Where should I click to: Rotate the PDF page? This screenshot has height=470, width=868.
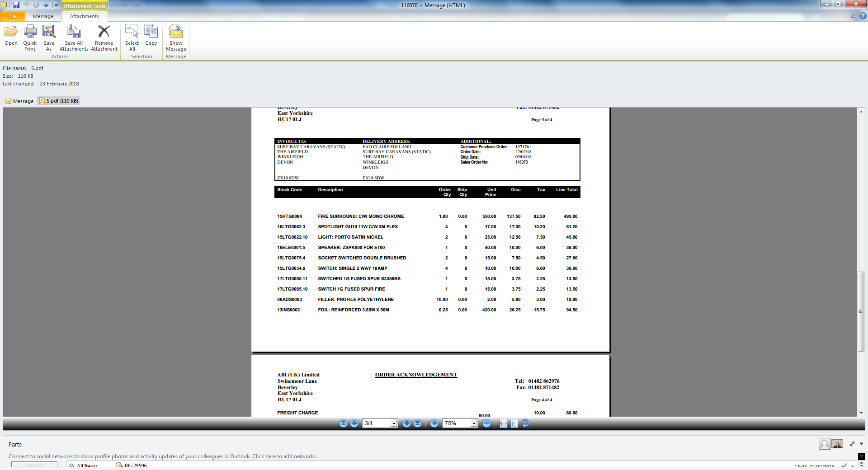coord(525,423)
